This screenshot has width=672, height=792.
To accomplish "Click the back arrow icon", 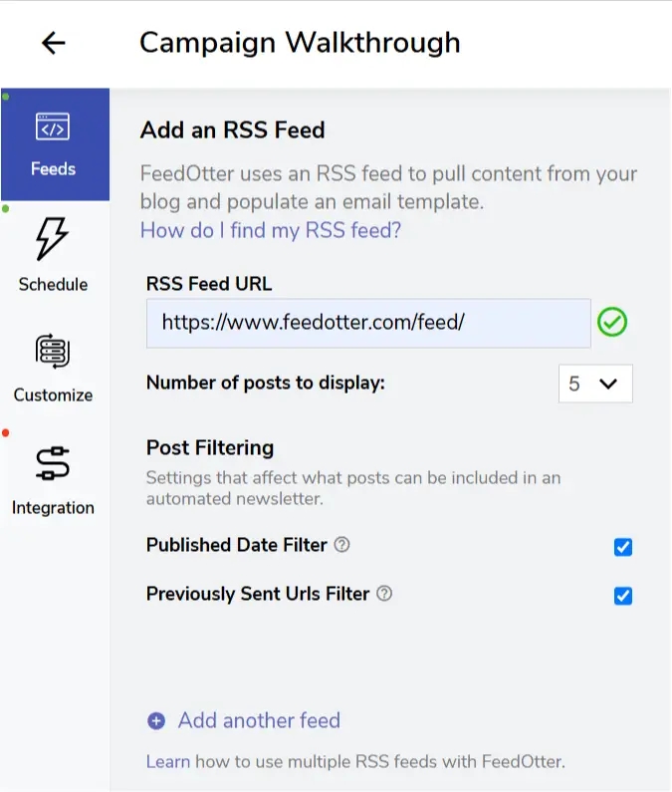I will (x=53, y=43).
